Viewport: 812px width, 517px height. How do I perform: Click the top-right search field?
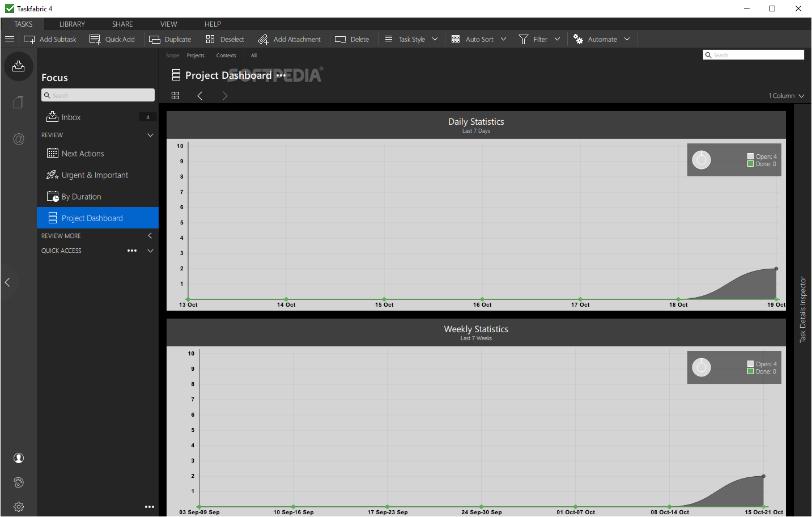click(x=754, y=55)
